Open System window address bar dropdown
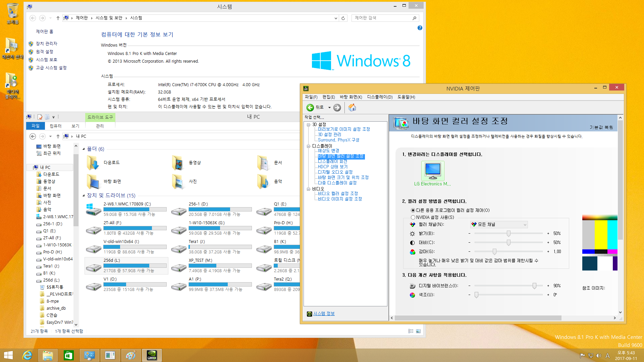This screenshot has width=644, height=362. [336, 18]
